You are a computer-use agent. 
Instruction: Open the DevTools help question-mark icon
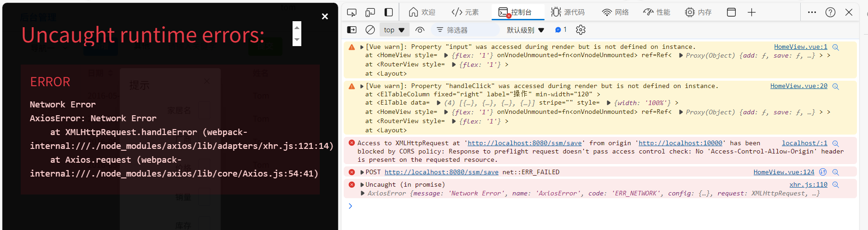tap(830, 12)
